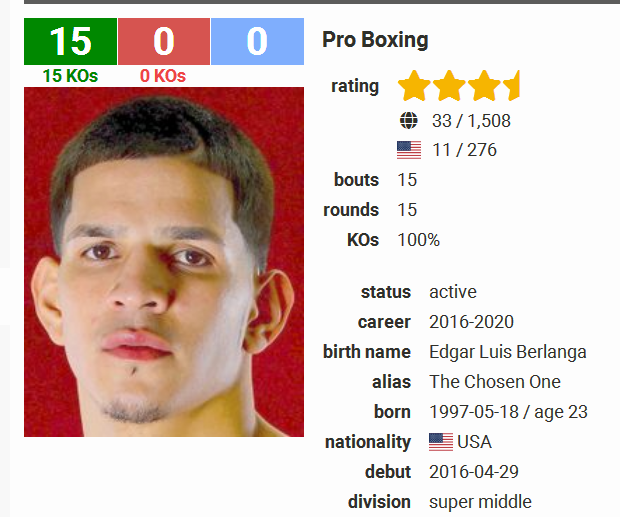Viewport: 620px width, 517px height.
Task: Click the third gold rating star
Action: [x=484, y=86]
